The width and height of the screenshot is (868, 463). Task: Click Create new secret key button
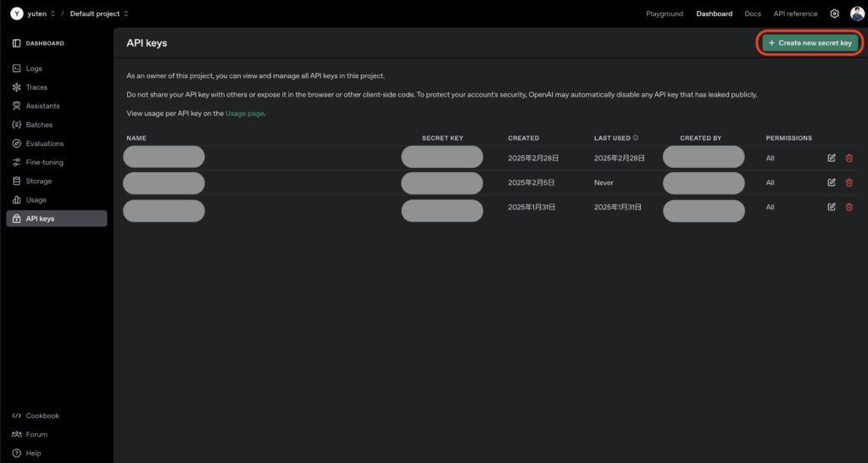pos(810,42)
